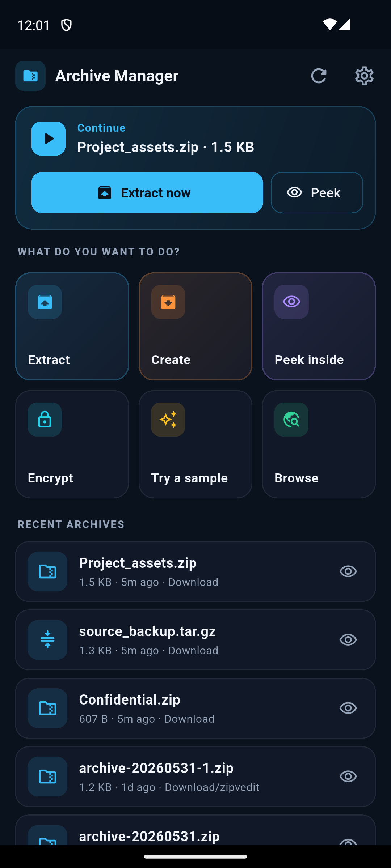Image resolution: width=391 pixels, height=868 pixels.
Task: Open Project_assets.zip in recent archives list
Action: click(195, 571)
